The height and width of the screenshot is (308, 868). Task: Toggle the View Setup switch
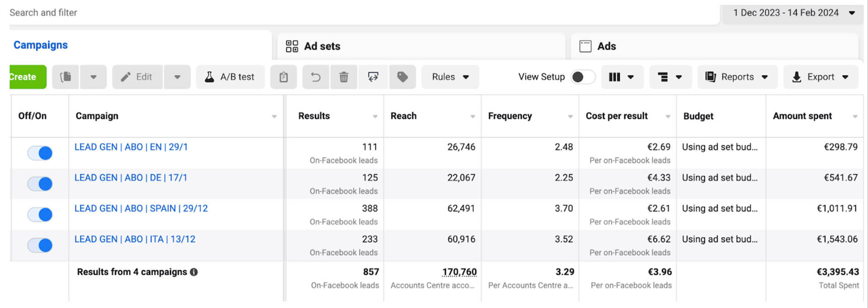583,77
